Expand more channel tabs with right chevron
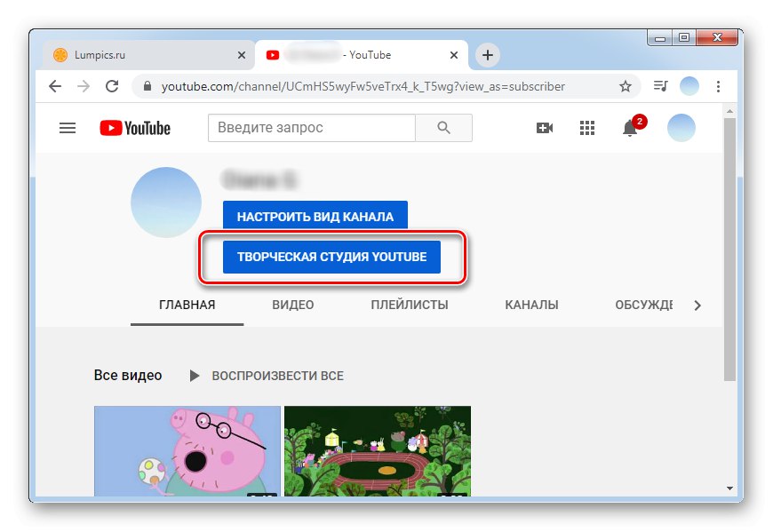773x532 pixels. (x=697, y=306)
